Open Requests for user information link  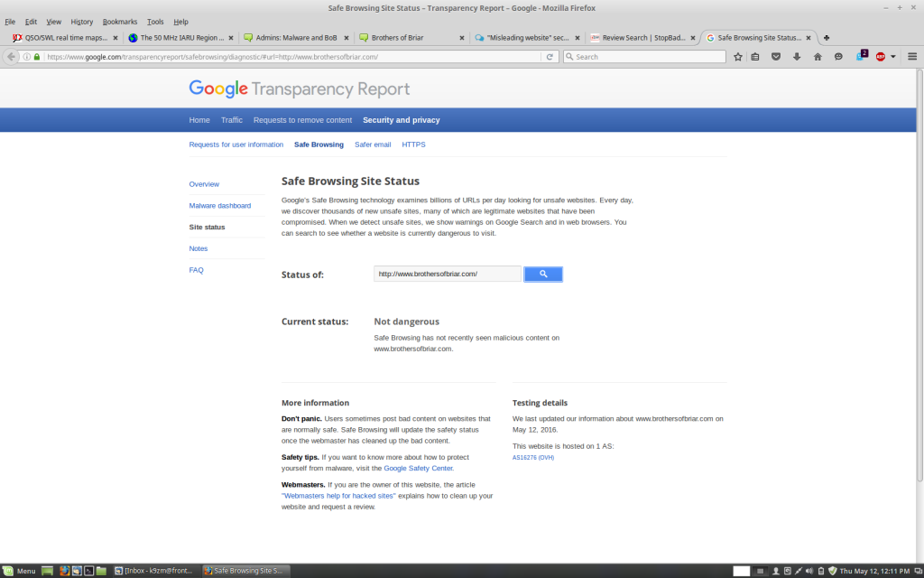coord(236,144)
